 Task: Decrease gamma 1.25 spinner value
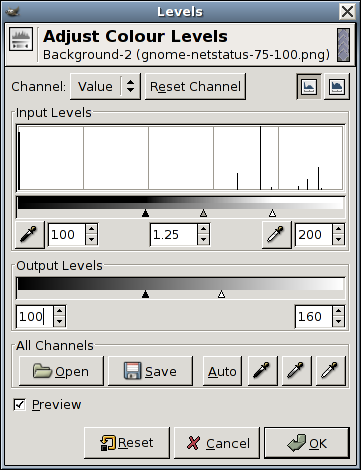point(203,240)
